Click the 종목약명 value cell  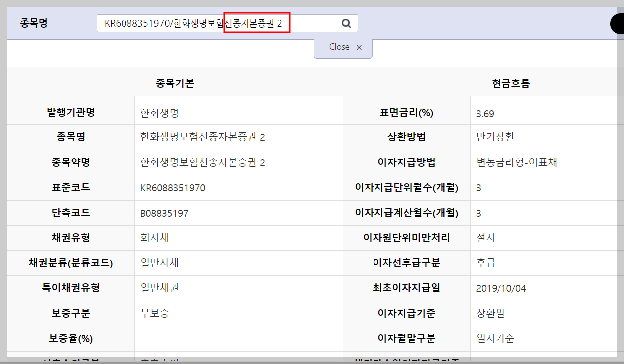[x=239, y=163]
